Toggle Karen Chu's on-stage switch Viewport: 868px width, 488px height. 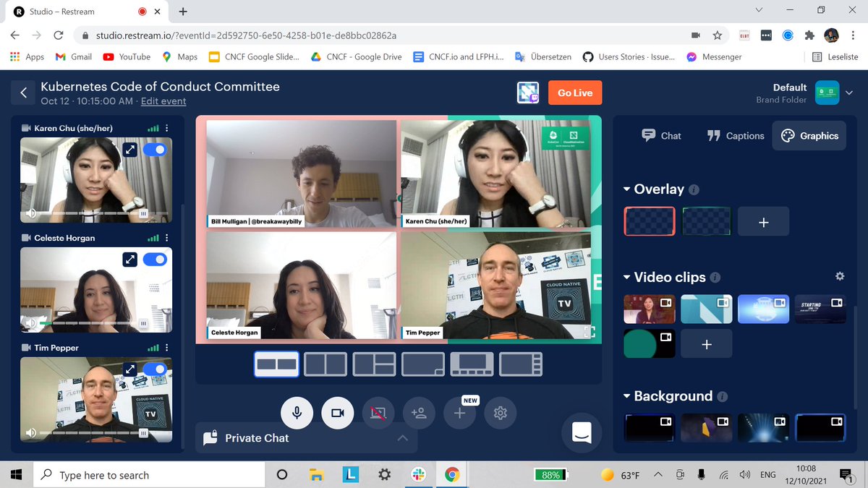155,150
